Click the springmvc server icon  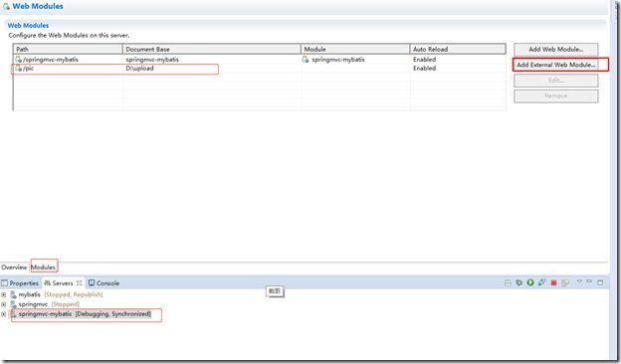pyautogui.click(x=13, y=304)
